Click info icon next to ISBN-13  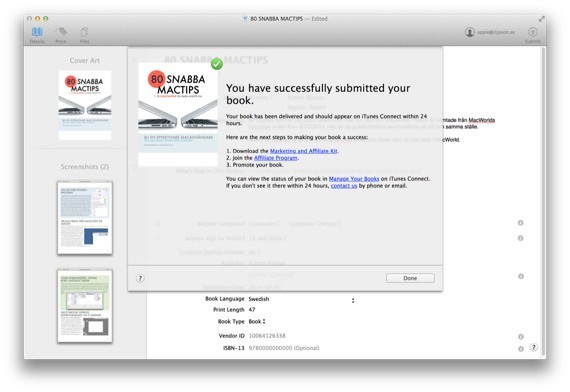(521, 349)
